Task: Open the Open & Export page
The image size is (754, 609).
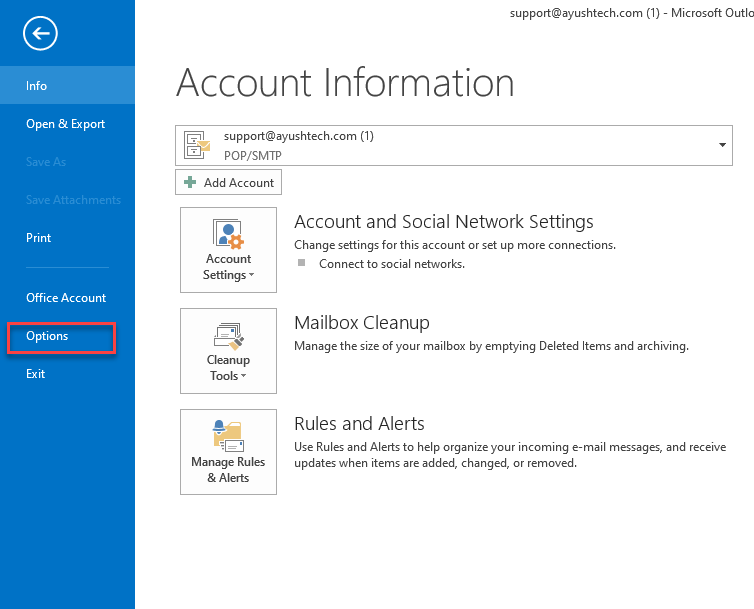Action: [x=66, y=124]
